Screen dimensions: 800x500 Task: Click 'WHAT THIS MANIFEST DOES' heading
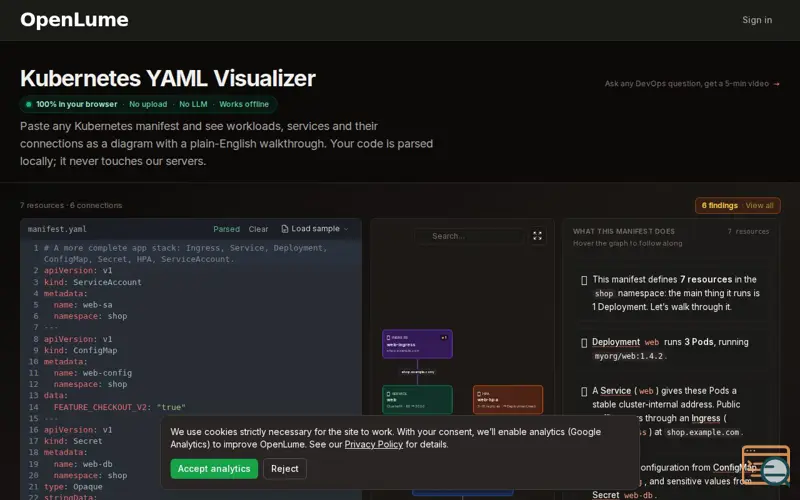click(x=623, y=231)
